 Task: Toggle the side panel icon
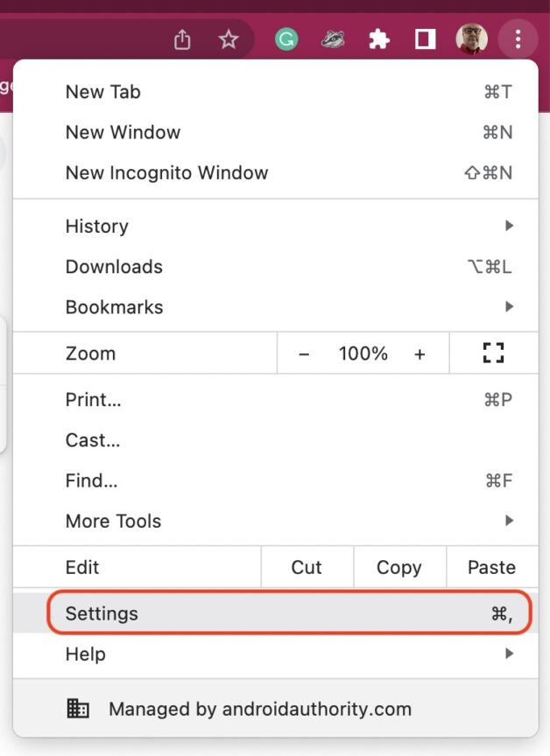426,39
